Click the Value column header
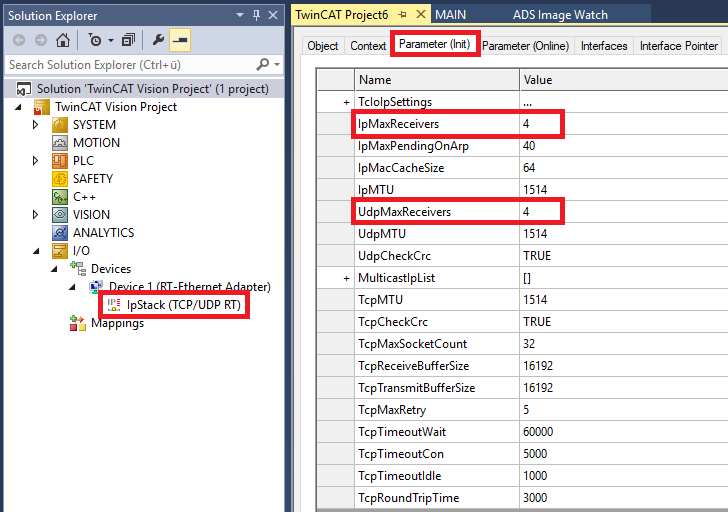The image size is (728, 512). pos(624,80)
